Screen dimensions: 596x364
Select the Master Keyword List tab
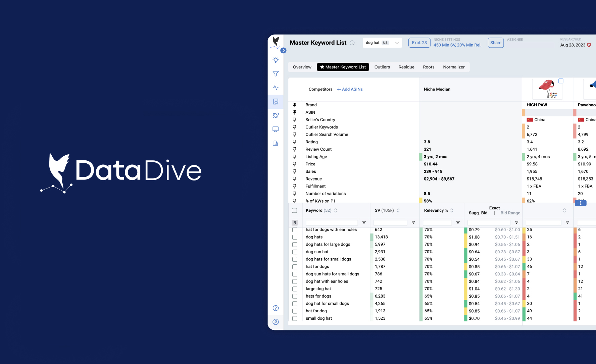coord(343,67)
